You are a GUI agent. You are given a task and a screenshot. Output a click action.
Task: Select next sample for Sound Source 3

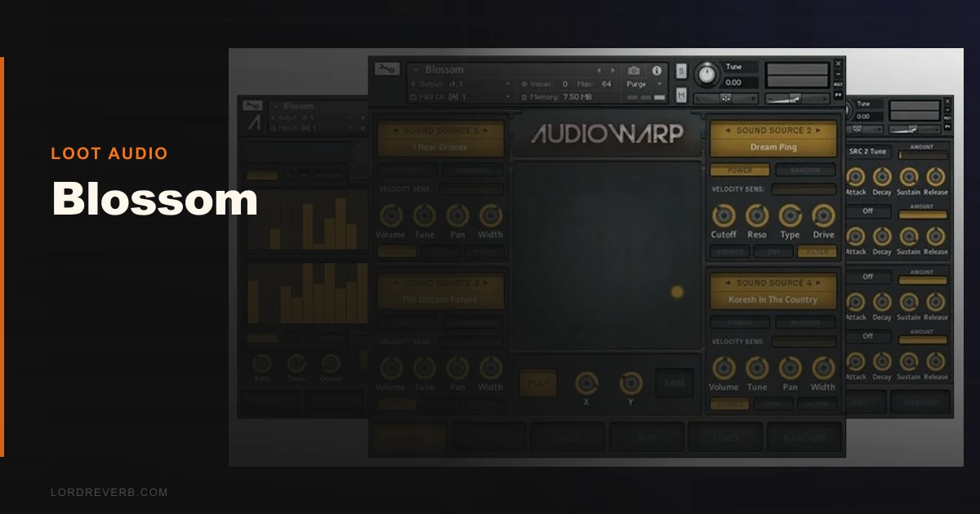click(x=485, y=282)
